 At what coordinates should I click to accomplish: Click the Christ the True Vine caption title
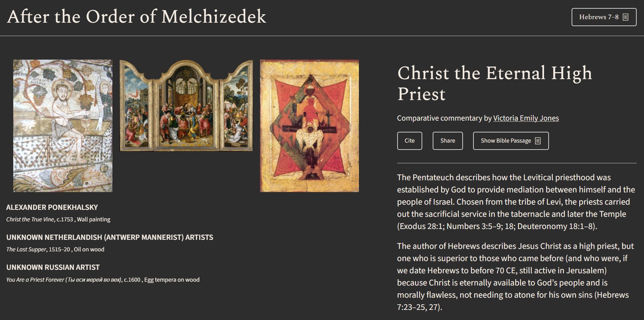30,220
